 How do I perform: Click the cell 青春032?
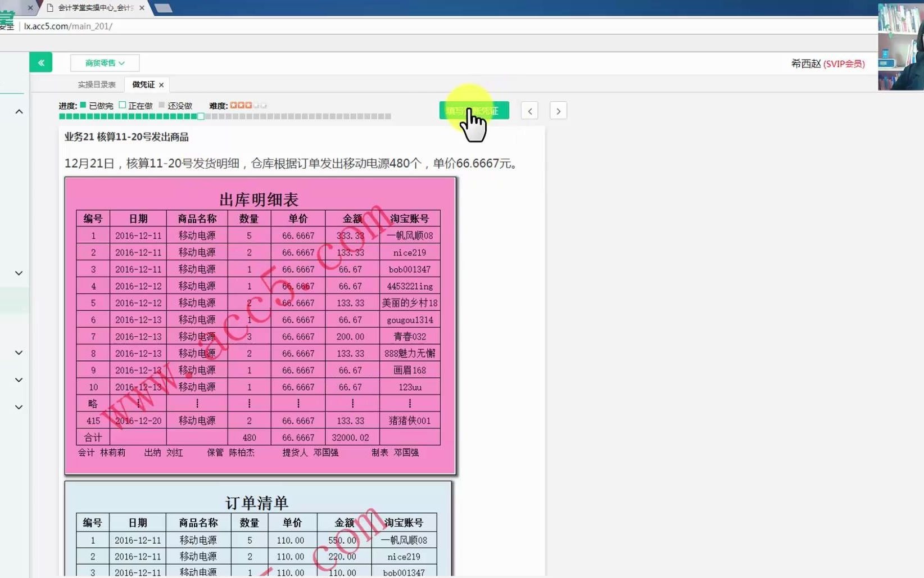410,337
